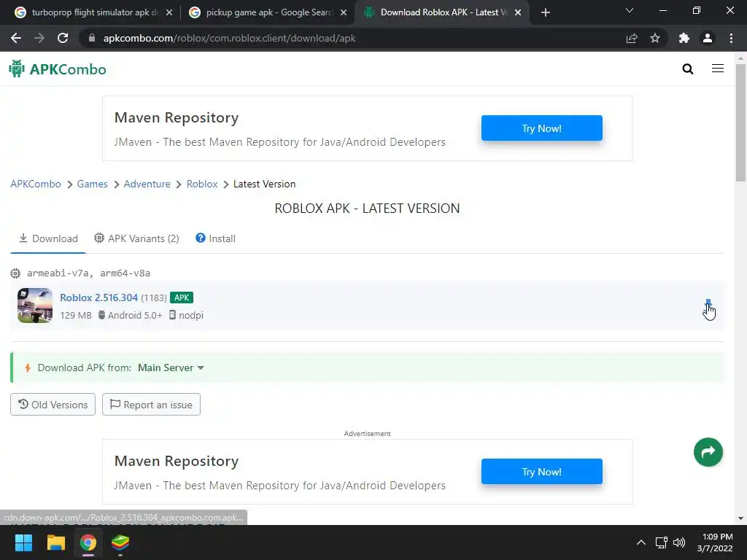The width and height of the screenshot is (747, 560).
Task: Open Games breadcrumb link
Action: tap(93, 184)
